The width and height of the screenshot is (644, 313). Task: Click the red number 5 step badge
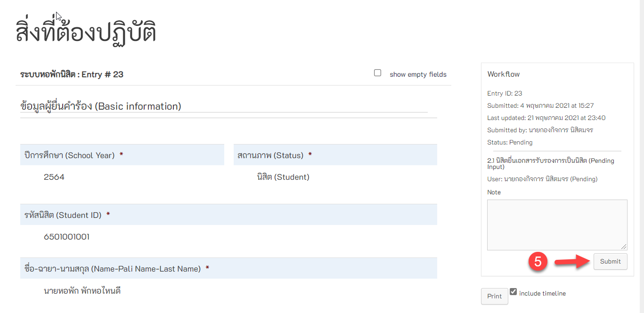(x=537, y=262)
